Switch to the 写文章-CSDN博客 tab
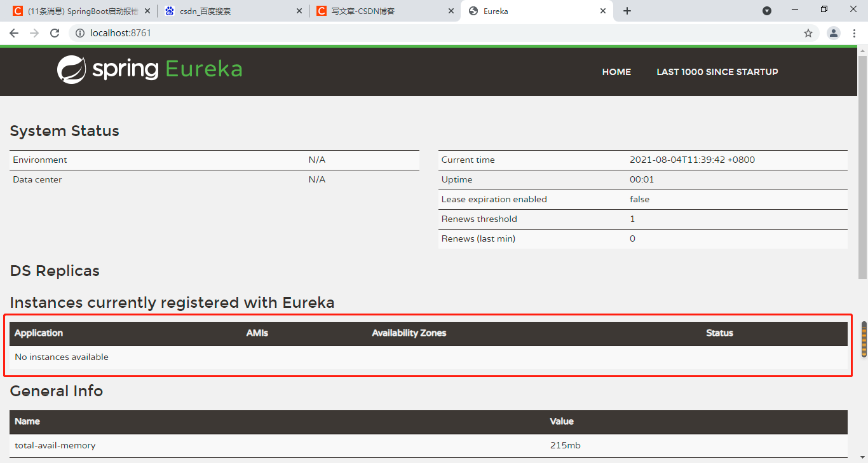Viewport: 868px width, 463px height. click(385, 11)
